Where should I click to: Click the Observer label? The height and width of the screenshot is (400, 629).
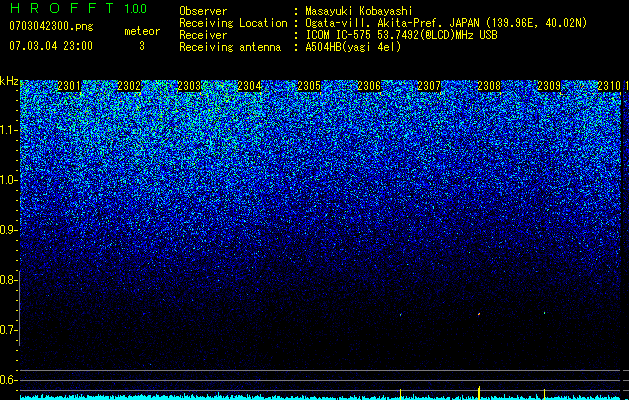point(203,11)
